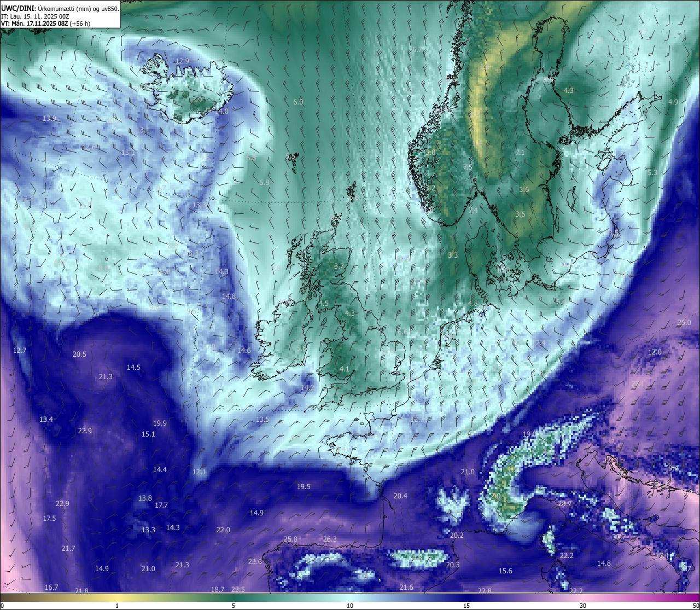Click the 25.8 value on Spain's north coast
This screenshot has height=610, width=700.
[290, 539]
